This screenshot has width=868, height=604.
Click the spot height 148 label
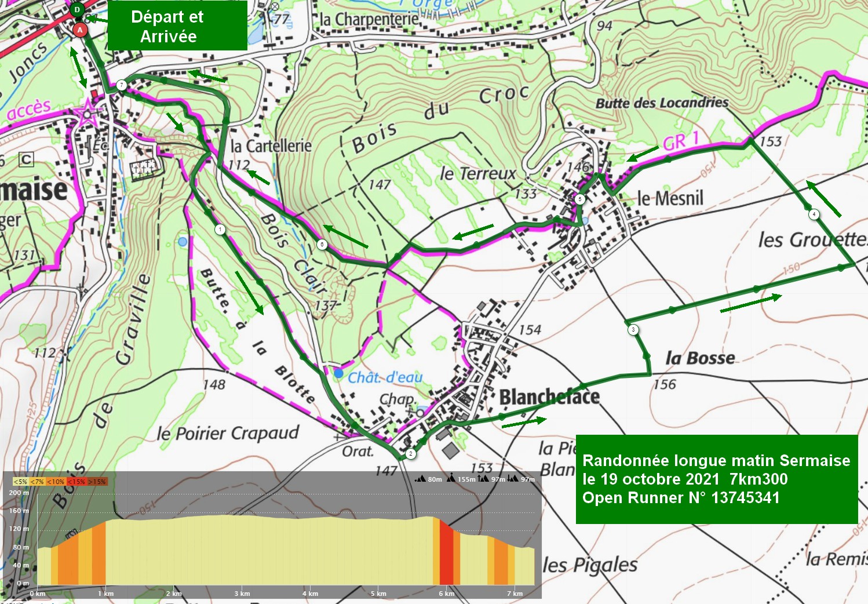pyautogui.click(x=214, y=384)
